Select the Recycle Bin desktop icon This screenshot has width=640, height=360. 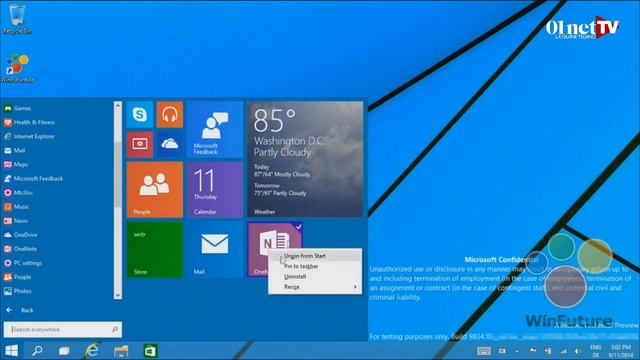[x=17, y=18]
